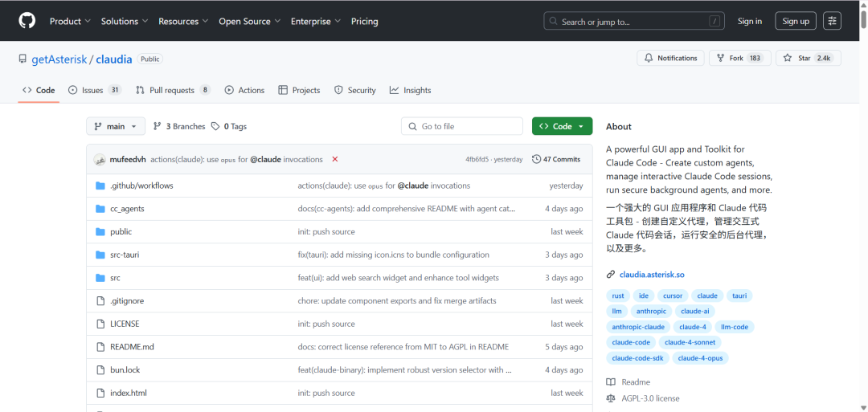
Task: Expand the Enterprise menu
Action: [x=316, y=21]
